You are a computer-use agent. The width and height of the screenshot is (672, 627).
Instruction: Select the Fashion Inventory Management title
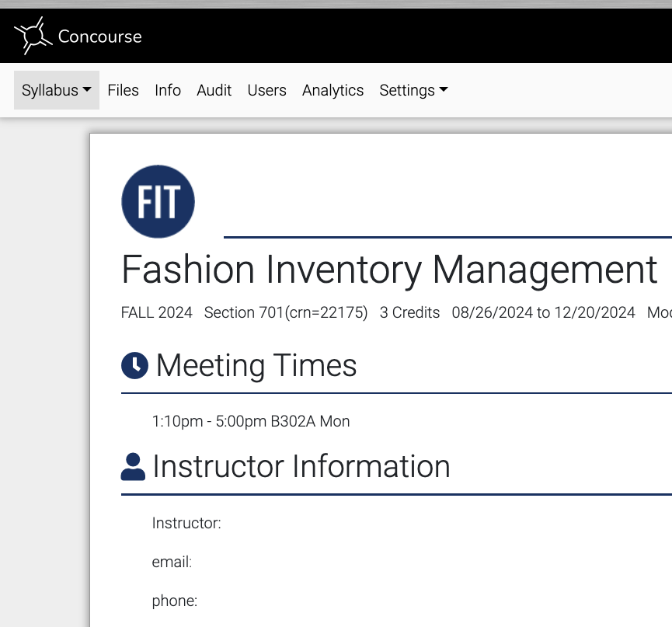pos(389,270)
